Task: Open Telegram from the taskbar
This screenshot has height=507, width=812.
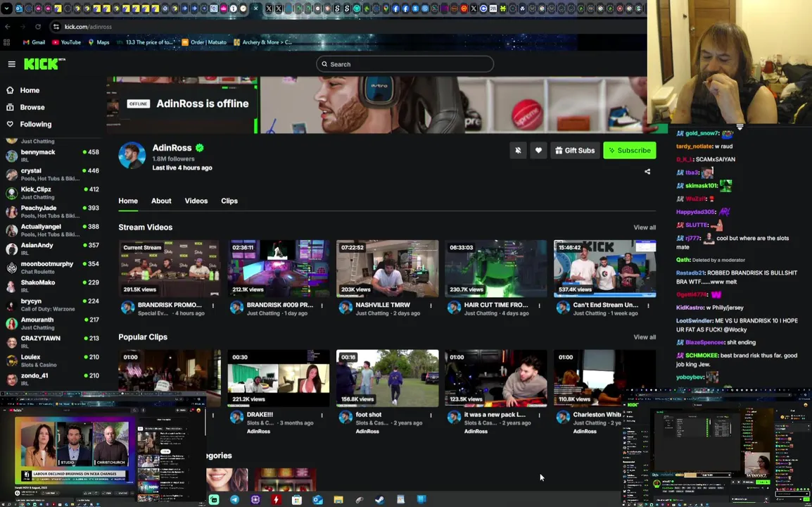Action: point(234,500)
